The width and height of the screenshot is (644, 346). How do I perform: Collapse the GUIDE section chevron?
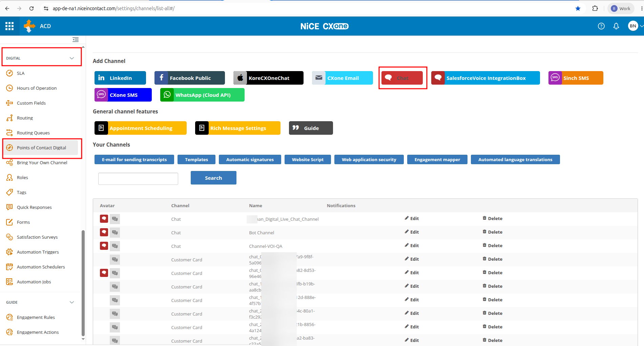[72, 302]
